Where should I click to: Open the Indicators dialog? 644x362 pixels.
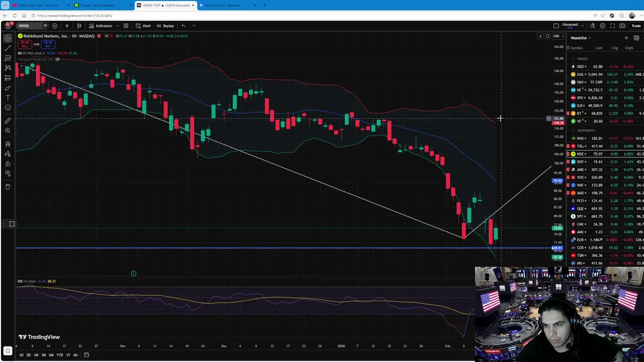[x=101, y=26]
